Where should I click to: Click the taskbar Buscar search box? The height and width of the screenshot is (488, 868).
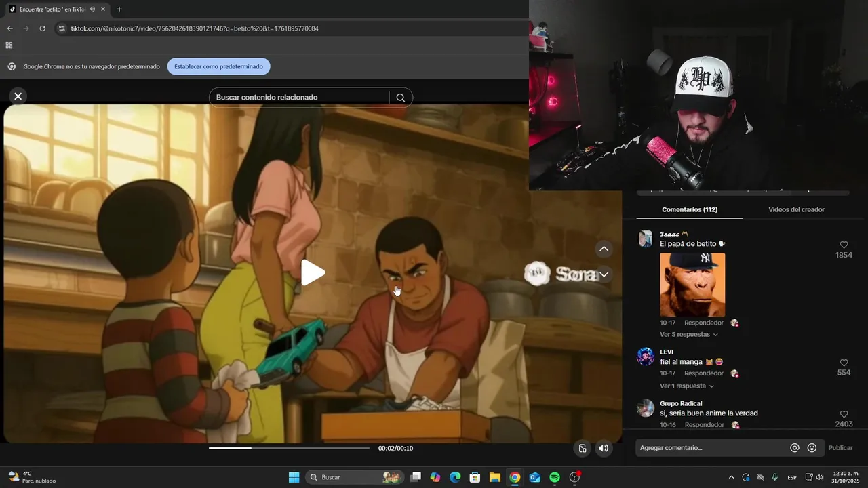(353, 477)
